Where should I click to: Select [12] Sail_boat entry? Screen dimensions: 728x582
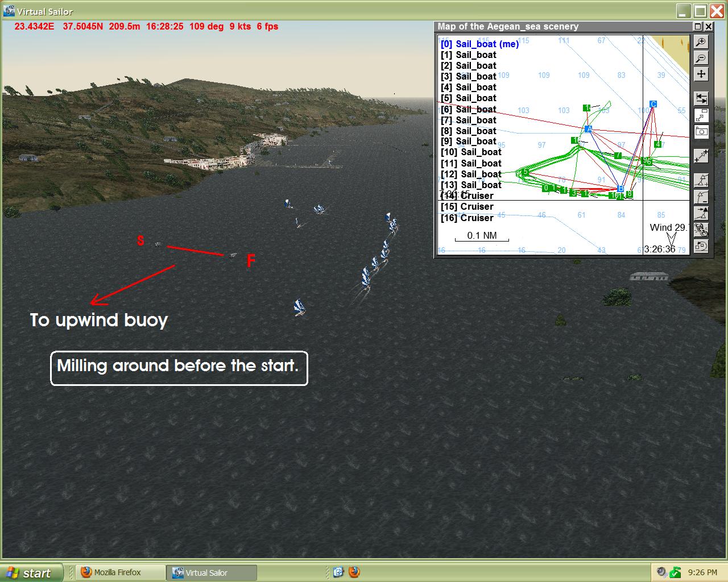click(x=471, y=174)
